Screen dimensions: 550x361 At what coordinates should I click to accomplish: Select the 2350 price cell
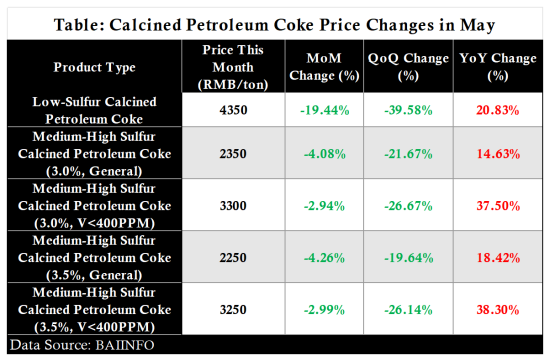[x=233, y=154]
